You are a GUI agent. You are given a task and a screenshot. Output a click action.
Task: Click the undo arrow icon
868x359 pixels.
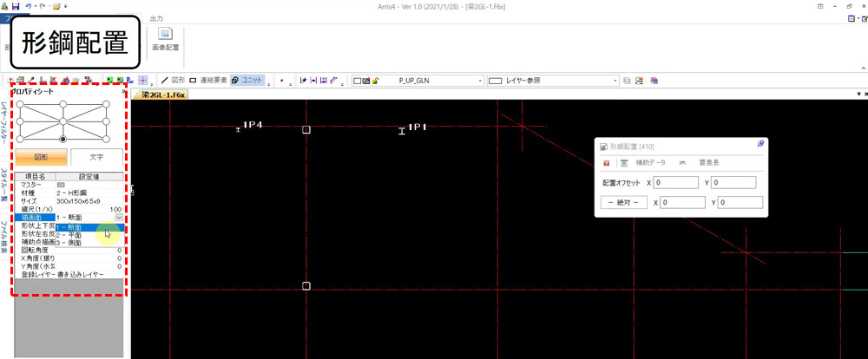(x=29, y=6)
